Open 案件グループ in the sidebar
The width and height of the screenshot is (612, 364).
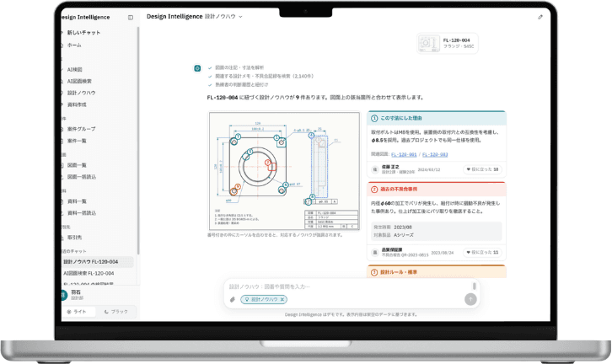coord(81,129)
